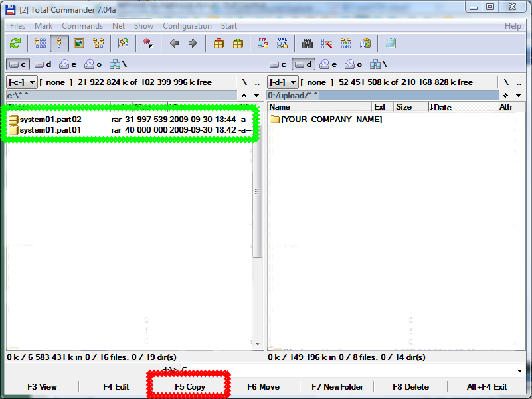Click the Pack files gift-box icon
This screenshot has height=399, width=532.
tap(219, 44)
